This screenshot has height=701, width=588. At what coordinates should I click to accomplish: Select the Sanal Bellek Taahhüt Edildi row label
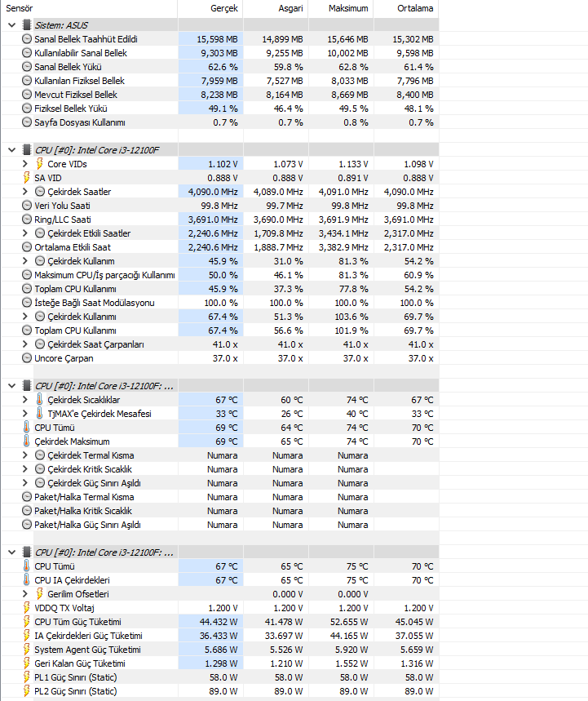click(x=86, y=39)
